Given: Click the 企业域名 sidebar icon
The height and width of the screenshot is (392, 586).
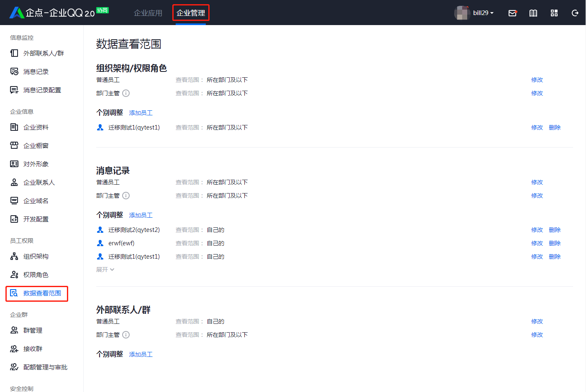Looking at the screenshot, I should 14,201.
